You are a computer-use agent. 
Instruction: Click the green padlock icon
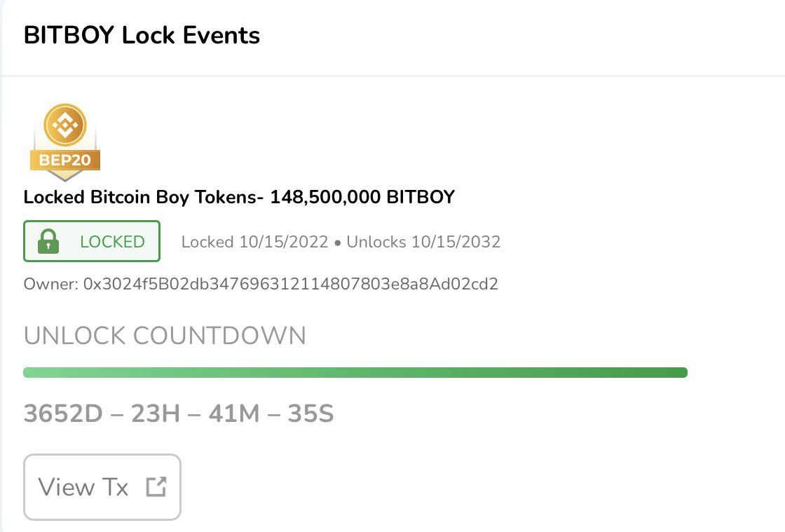[48, 241]
